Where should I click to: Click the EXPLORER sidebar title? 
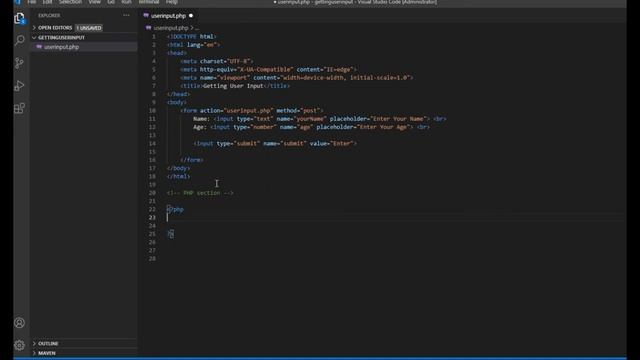(x=49, y=16)
